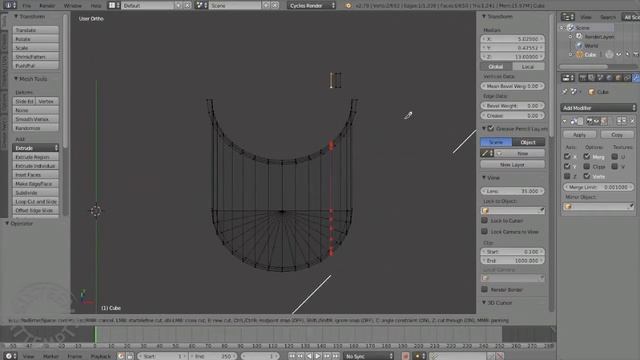Screen dimensions: 640x360
Task: Click the Subdivide button
Action: tap(36, 193)
